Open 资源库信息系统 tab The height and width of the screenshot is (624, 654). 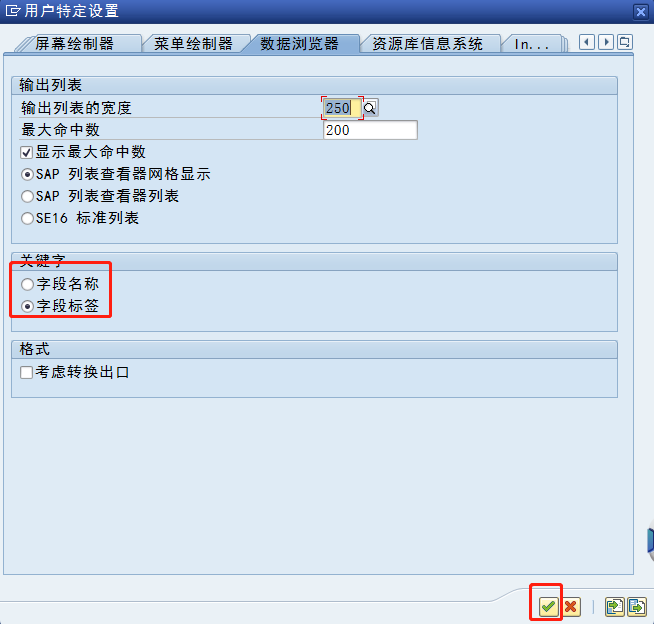tap(428, 44)
